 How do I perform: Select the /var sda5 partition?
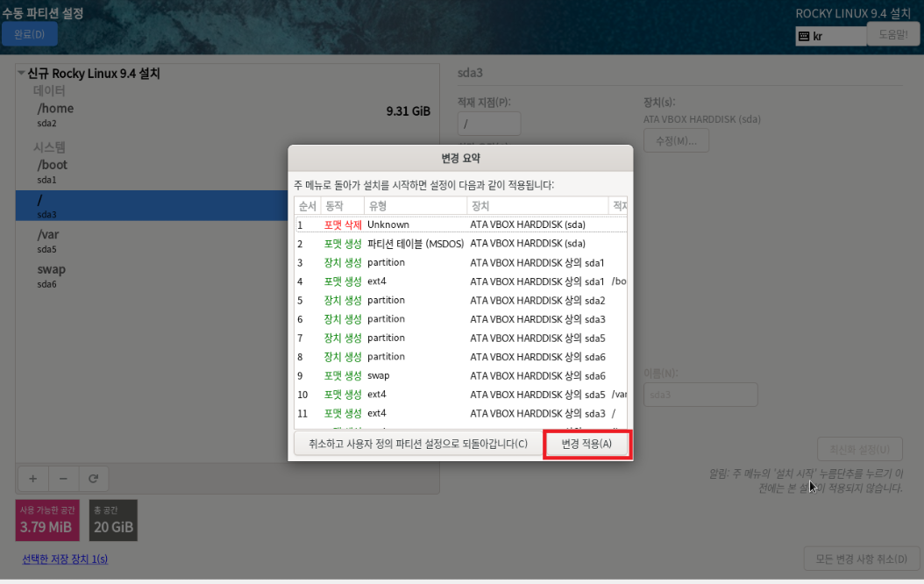point(227,240)
